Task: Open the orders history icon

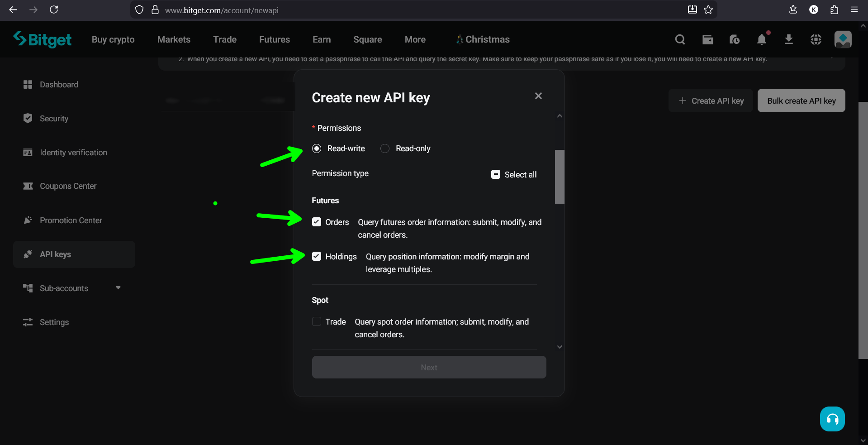Action: click(x=735, y=39)
